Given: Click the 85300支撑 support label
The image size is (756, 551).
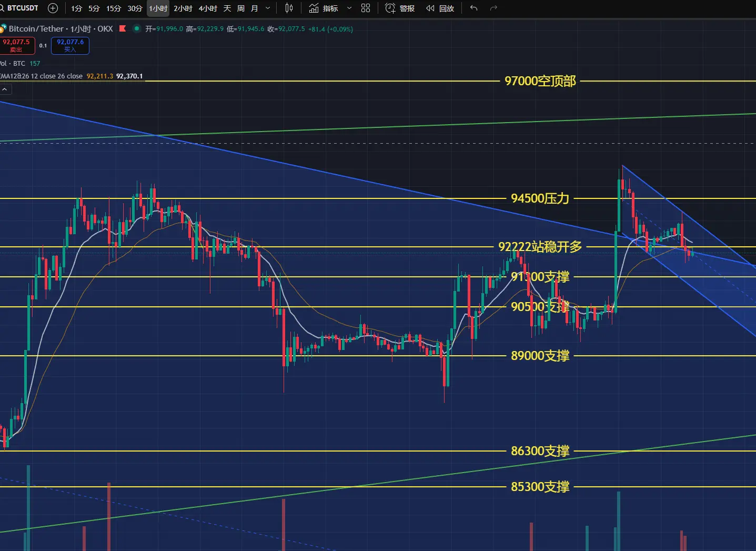Looking at the screenshot, I should [x=540, y=487].
